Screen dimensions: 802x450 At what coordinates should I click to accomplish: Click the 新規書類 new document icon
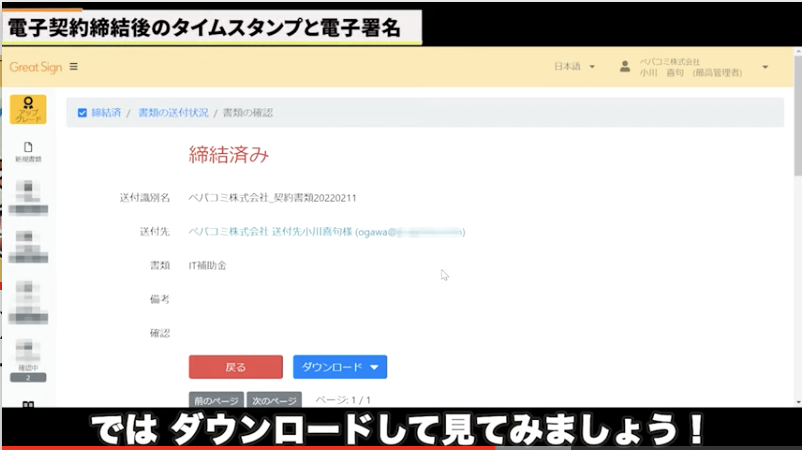[x=28, y=152]
